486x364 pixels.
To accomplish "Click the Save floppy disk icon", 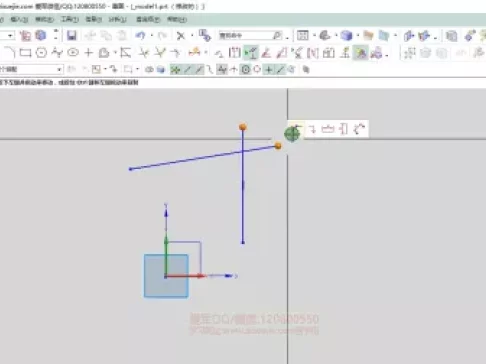I will tap(72, 35).
